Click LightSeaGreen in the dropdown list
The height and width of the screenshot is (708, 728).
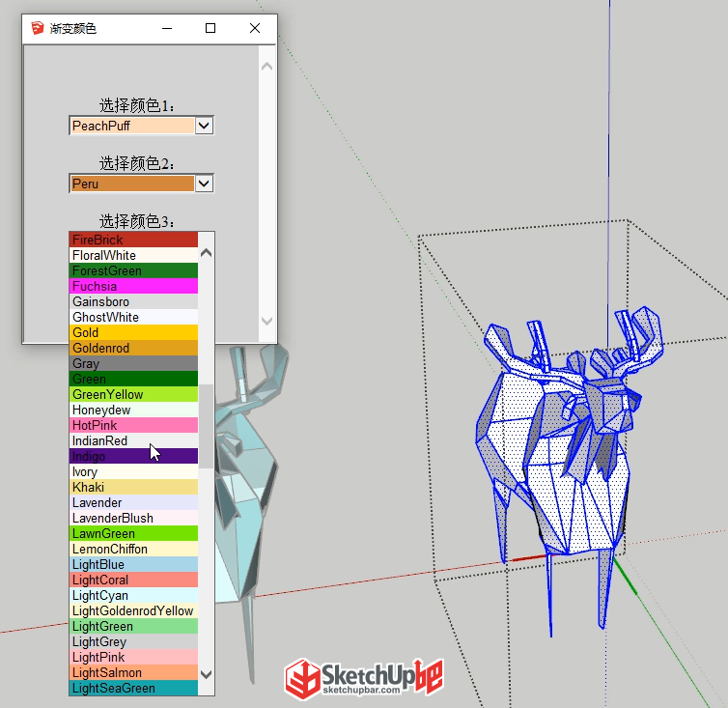(133, 688)
